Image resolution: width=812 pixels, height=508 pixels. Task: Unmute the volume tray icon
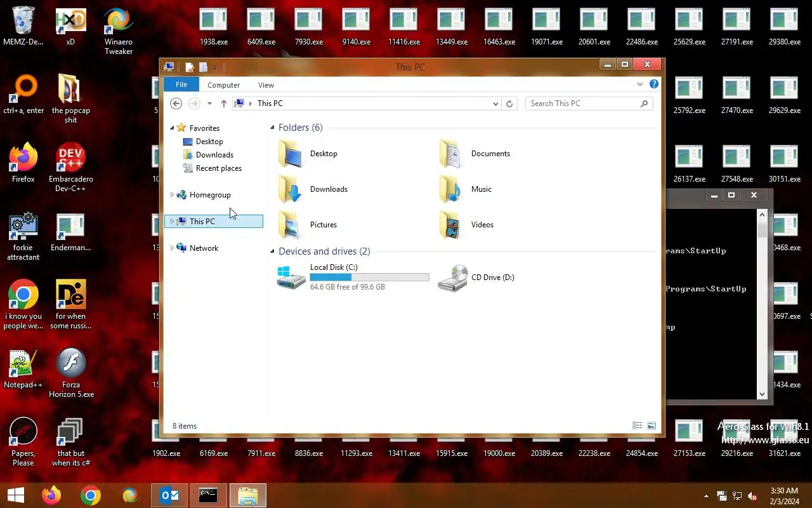point(752,496)
